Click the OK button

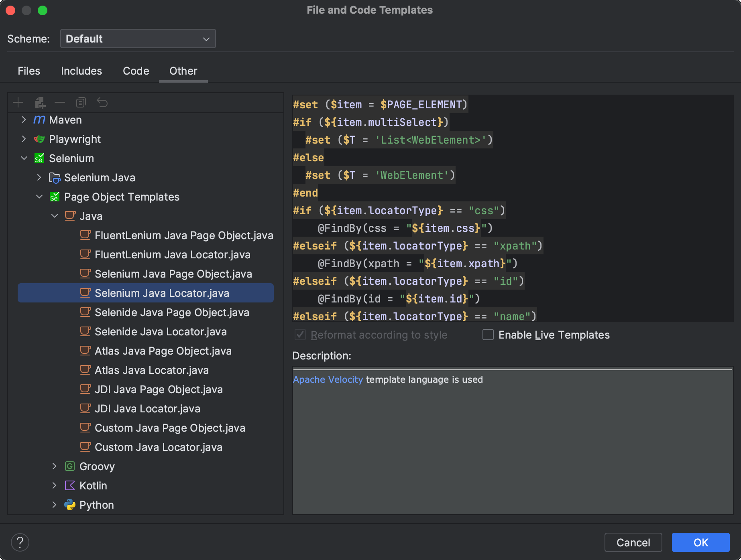pyautogui.click(x=700, y=542)
